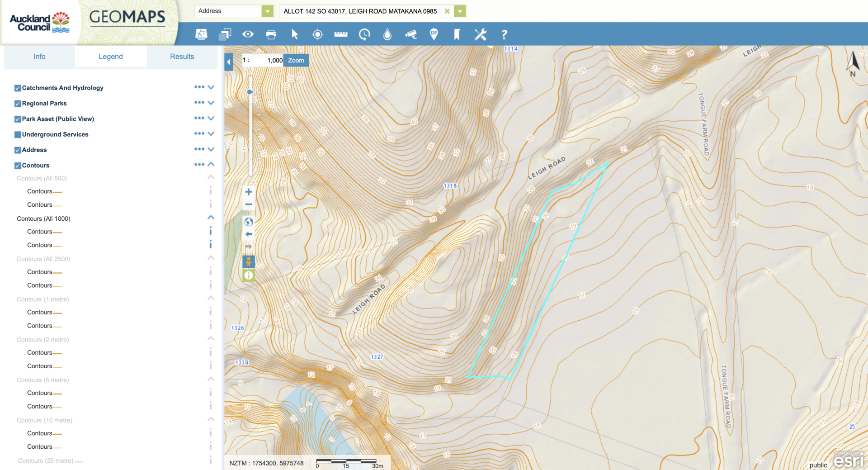Open the Address search type dropdown
The width and height of the screenshot is (868, 470).
267,11
